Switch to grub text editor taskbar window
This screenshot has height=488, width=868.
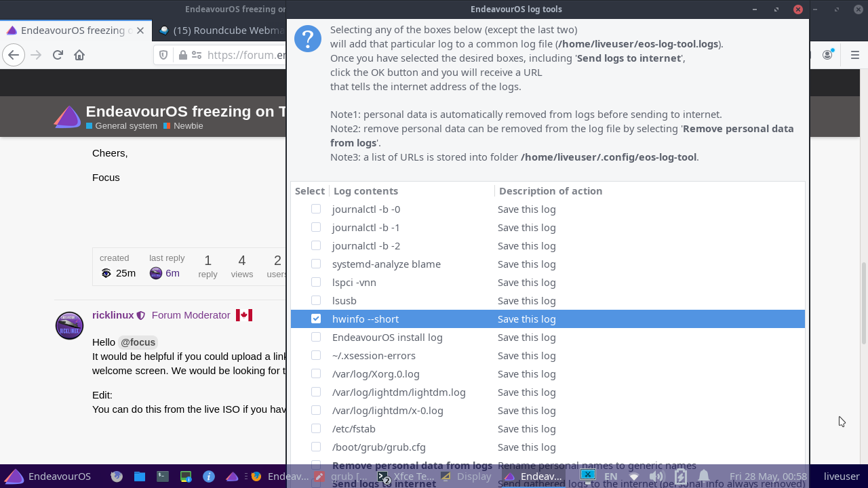342,476
